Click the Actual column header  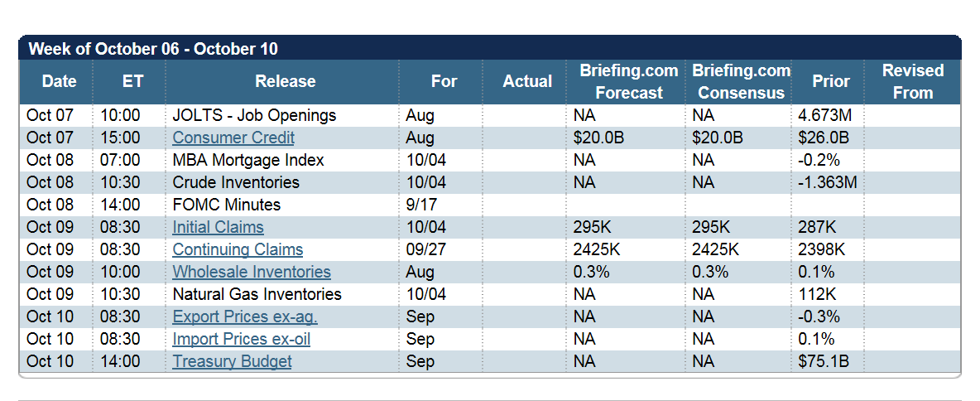527,81
